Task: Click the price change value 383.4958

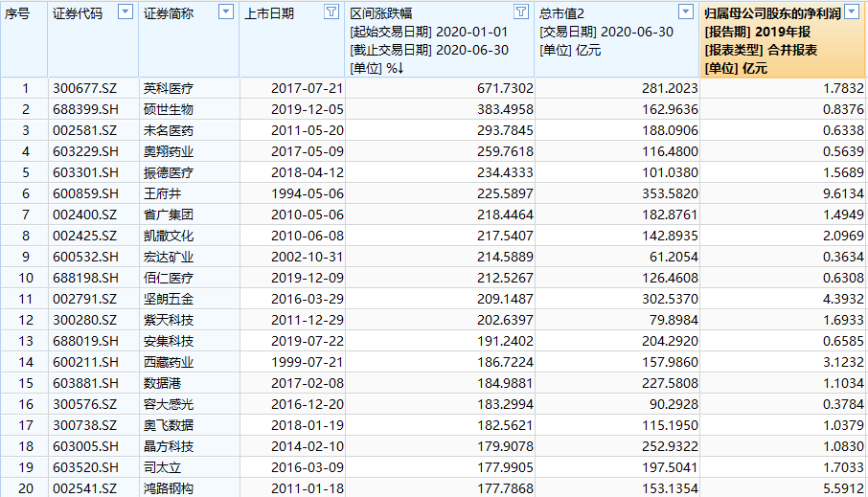Action: (x=506, y=109)
